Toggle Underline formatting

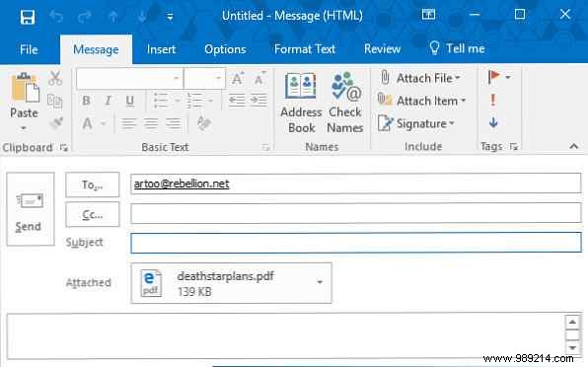click(130, 101)
